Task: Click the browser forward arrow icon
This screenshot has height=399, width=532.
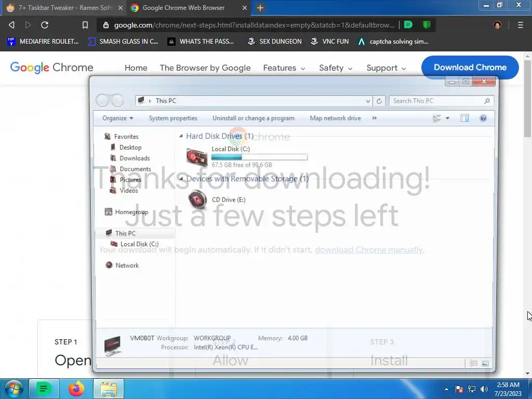Action: pos(28,25)
